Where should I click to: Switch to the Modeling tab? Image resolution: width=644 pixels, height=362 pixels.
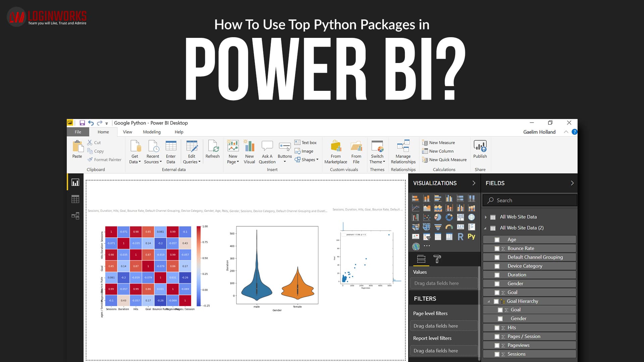coord(152,132)
